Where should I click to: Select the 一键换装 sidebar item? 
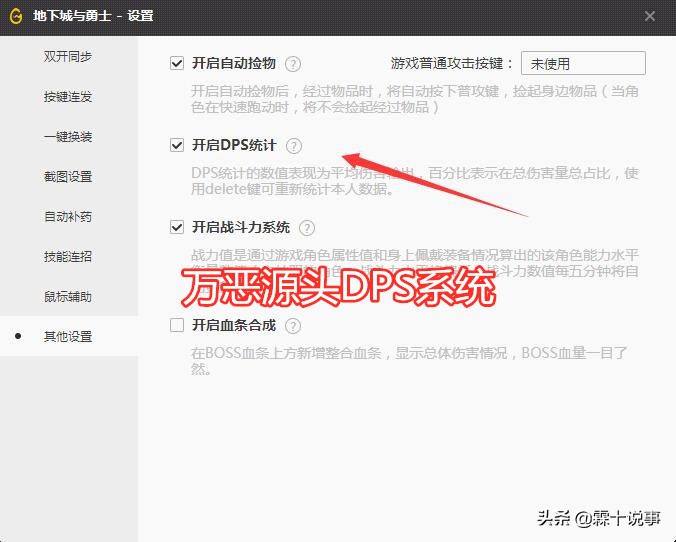click(68, 137)
